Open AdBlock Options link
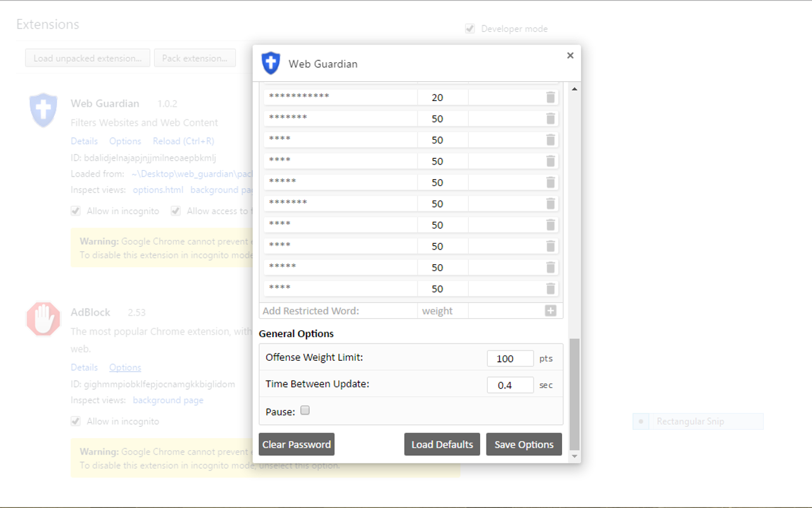Image resolution: width=812 pixels, height=508 pixels. click(x=125, y=368)
